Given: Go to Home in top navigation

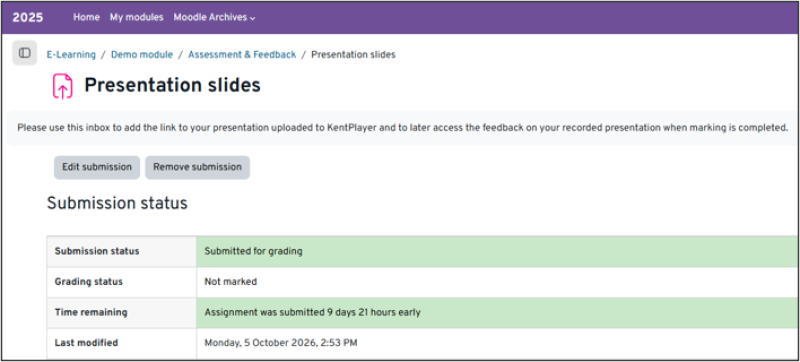Looking at the screenshot, I should pyautogui.click(x=86, y=17).
